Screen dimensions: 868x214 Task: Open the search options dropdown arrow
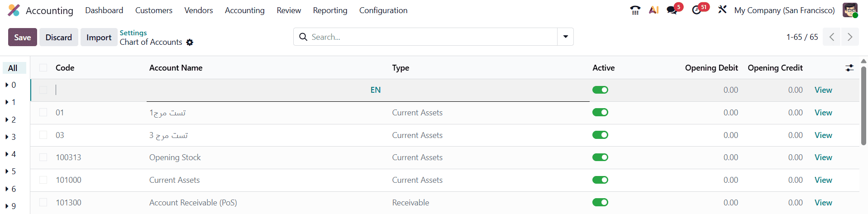(x=565, y=37)
